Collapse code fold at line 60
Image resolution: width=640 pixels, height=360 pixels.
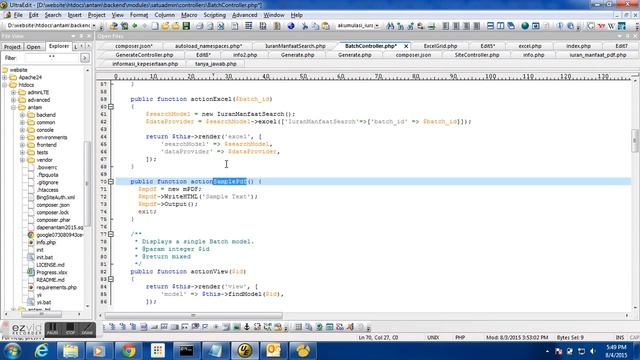click(111, 107)
